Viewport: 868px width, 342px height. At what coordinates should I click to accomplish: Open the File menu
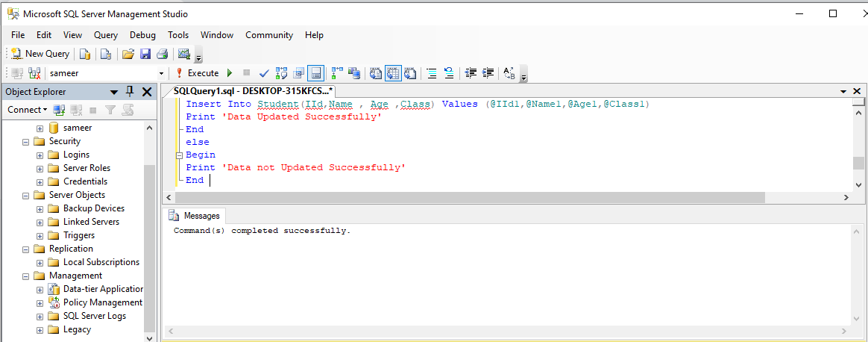(18, 35)
